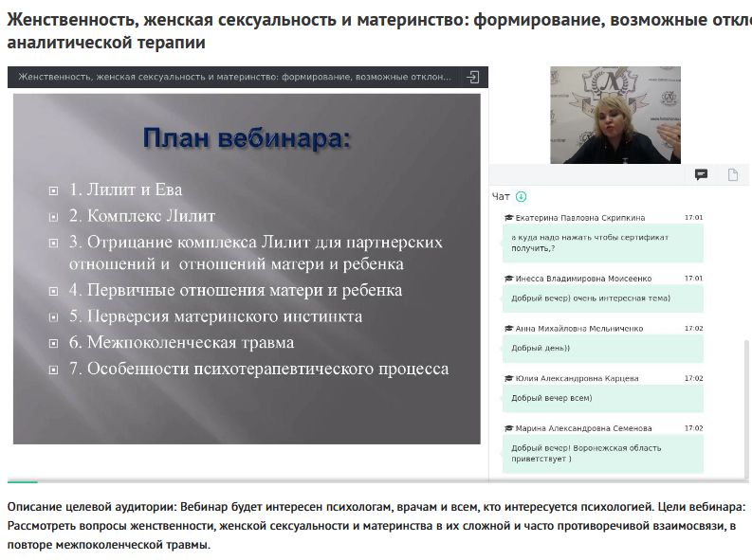Click the green scroll-down arrow beside Чат
The height and width of the screenshot is (560, 752).
point(521,197)
